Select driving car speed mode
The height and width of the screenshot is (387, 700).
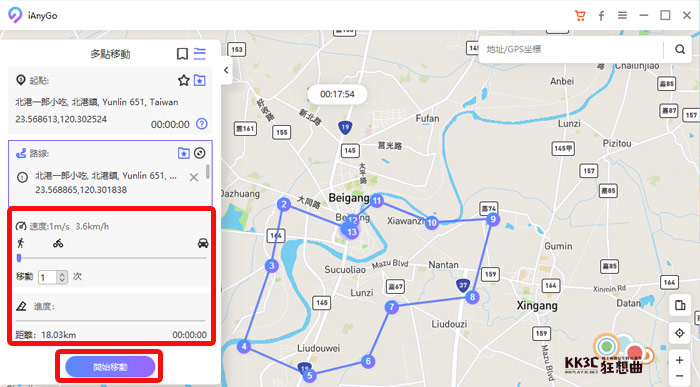pos(203,243)
